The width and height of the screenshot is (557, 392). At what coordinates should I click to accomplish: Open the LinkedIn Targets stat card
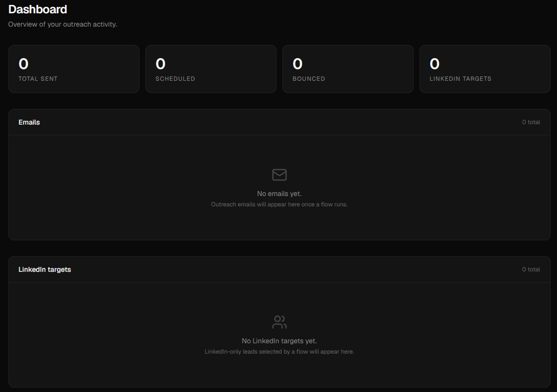tap(485, 69)
